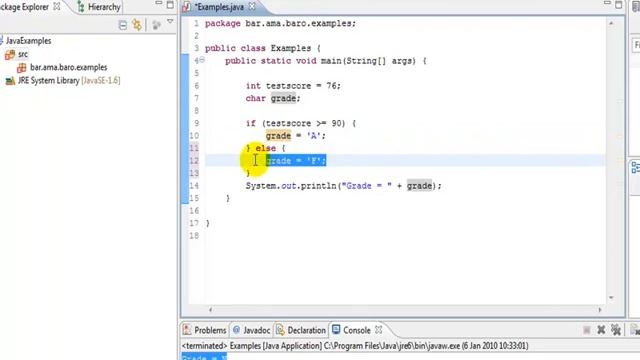Select the JavaExamples project
The height and width of the screenshot is (360, 640).
(28, 41)
